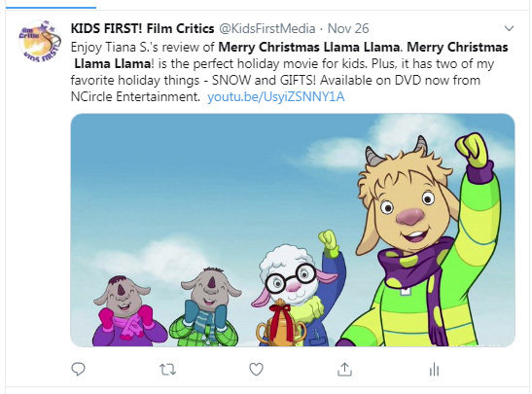The height and width of the screenshot is (394, 532).
Task: Open the share tweet upload icon
Action: point(344,370)
